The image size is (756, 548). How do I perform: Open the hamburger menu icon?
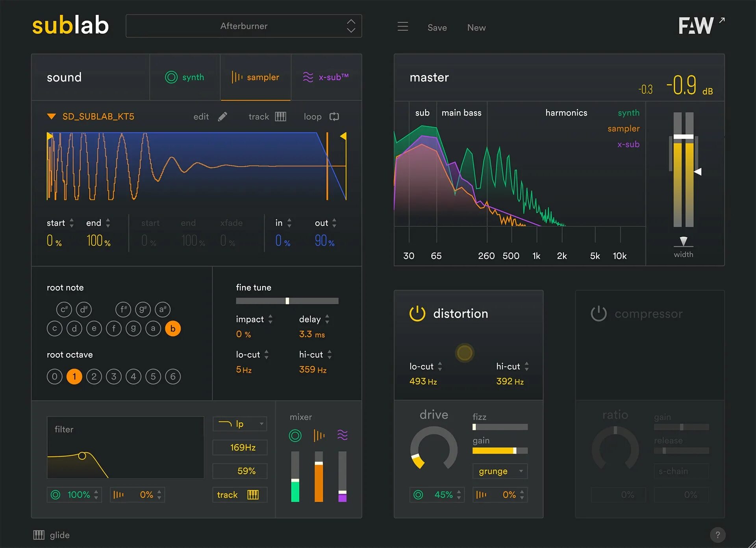[x=402, y=27]
